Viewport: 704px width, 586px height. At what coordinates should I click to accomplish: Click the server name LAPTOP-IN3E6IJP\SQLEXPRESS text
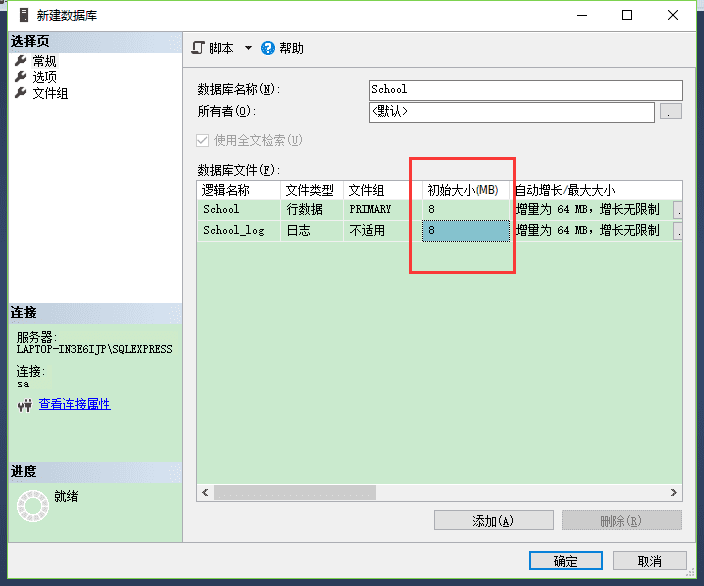coord(95,349)
